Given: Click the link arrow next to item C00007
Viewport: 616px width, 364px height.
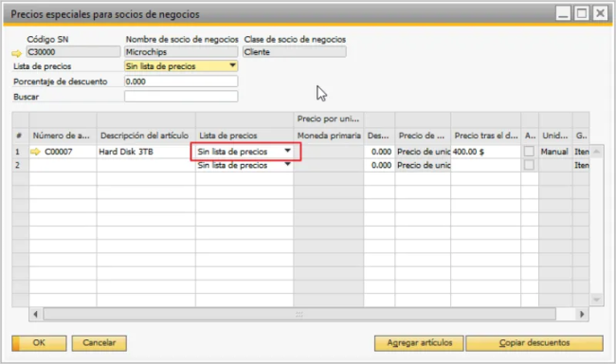Looking at the screenshot, I should [35, 152].
